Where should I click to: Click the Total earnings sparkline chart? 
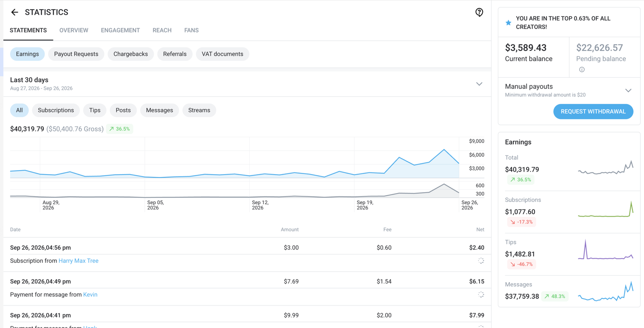pos(606,168)
